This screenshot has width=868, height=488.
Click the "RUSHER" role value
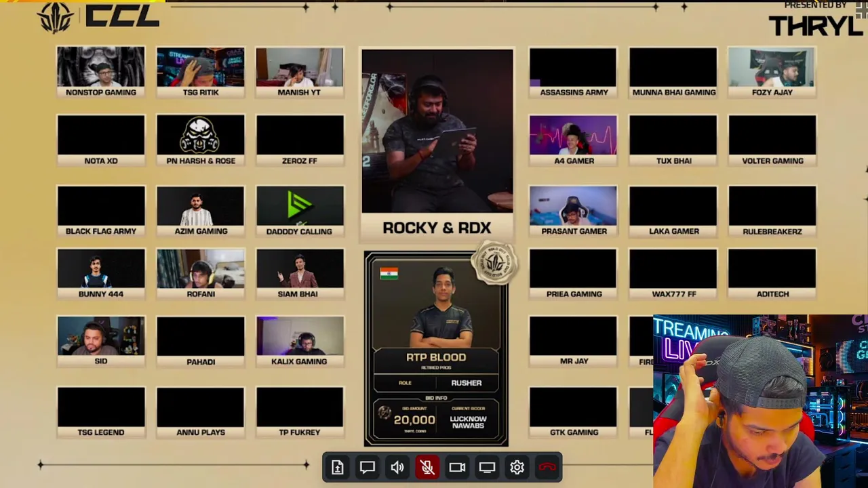tap(467, 383)
